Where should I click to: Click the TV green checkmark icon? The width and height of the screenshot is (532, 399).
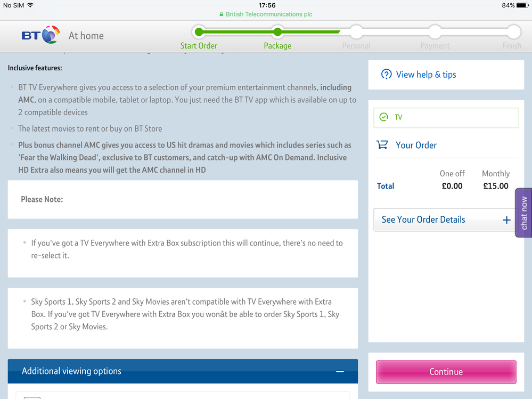coord(384,117)
